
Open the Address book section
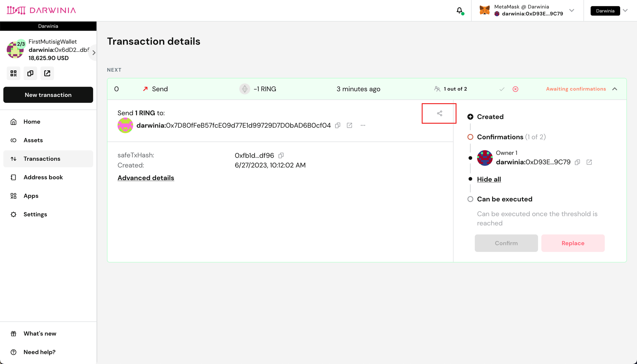point(43,177)
